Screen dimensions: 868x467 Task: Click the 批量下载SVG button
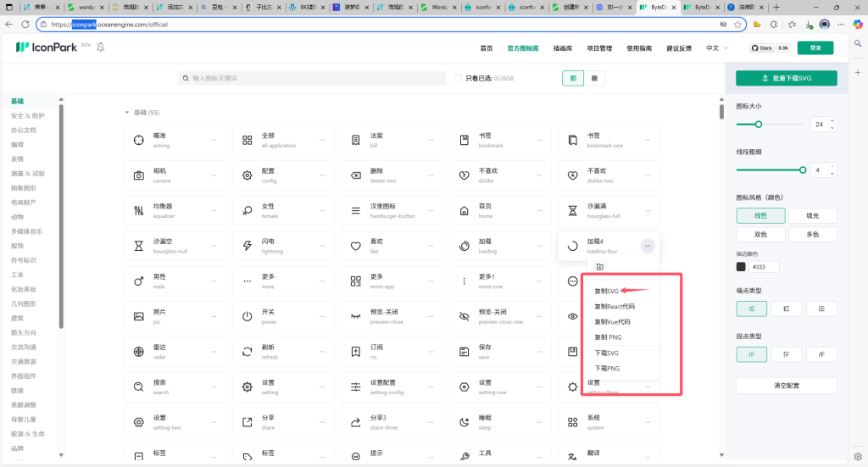(786, 78)
